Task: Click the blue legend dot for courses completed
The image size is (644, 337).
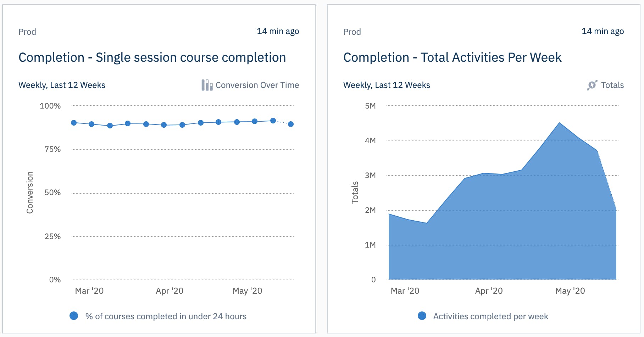Action: [x=74, y=315]
